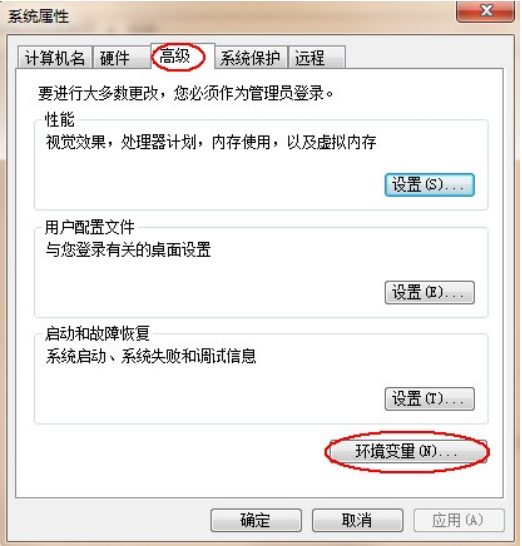Click the 应用(A) button
The height and width of the screenshot is (546, 522).
pos(459,520)
